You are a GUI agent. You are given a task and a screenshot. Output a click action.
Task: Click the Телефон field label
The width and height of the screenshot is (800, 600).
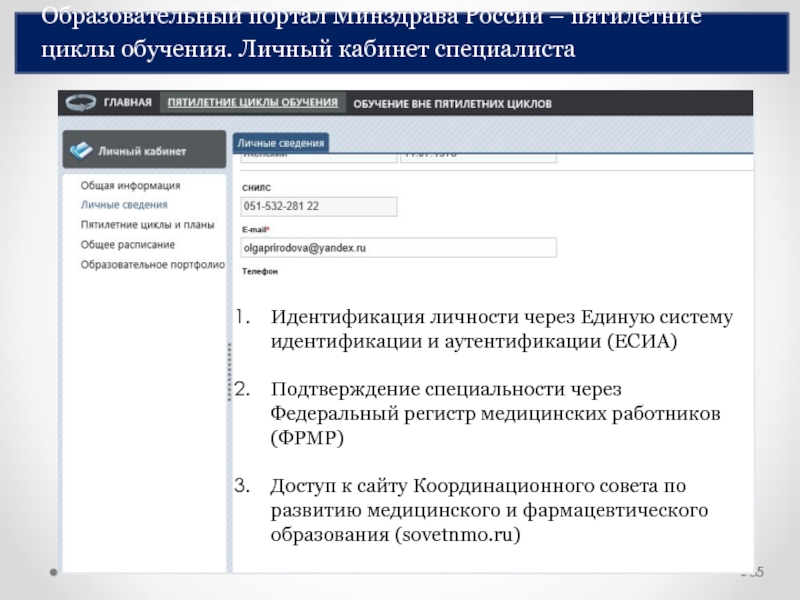click(x=259, y=272)
